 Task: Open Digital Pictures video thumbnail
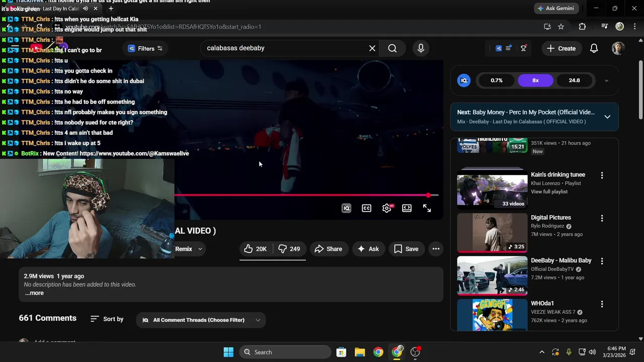(492, 232)
